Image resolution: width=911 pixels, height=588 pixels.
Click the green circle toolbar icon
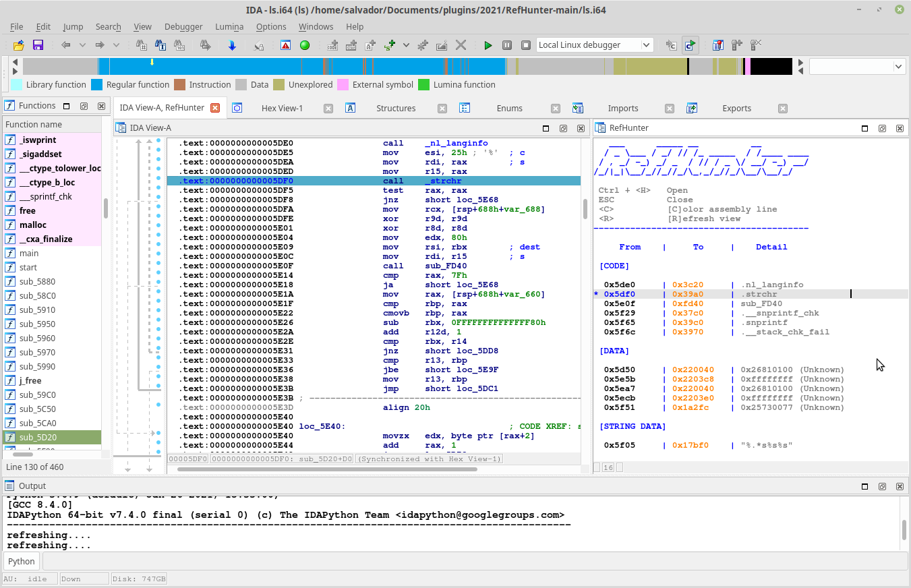(x=304, y=45)
